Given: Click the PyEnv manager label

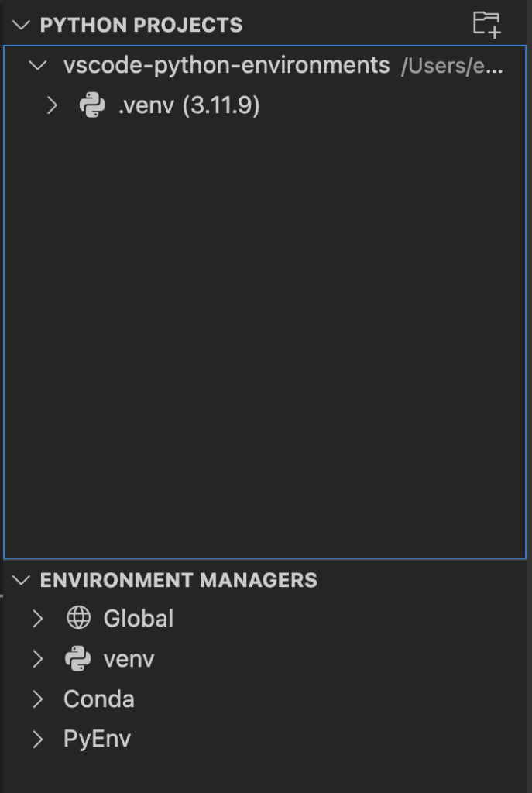Looking at the screenshot, I should [97, 739].
